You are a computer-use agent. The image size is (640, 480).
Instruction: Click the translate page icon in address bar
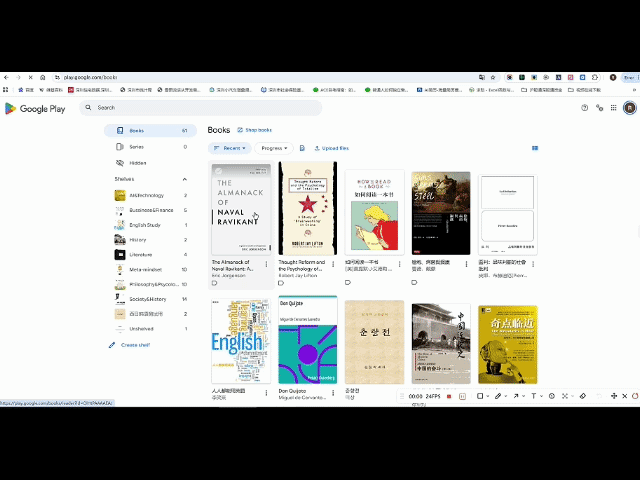[x=482, y=77]
